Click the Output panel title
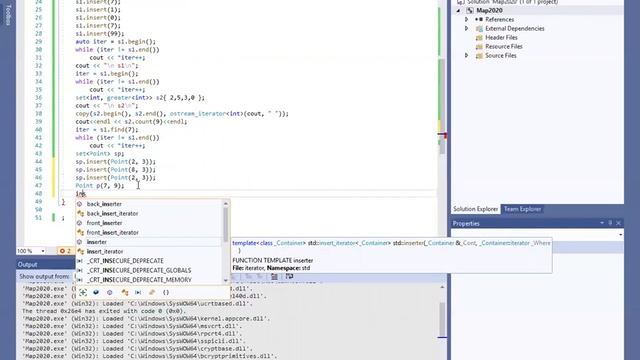The width and height of the screenshot is (640, 360). tap(27, 264)
